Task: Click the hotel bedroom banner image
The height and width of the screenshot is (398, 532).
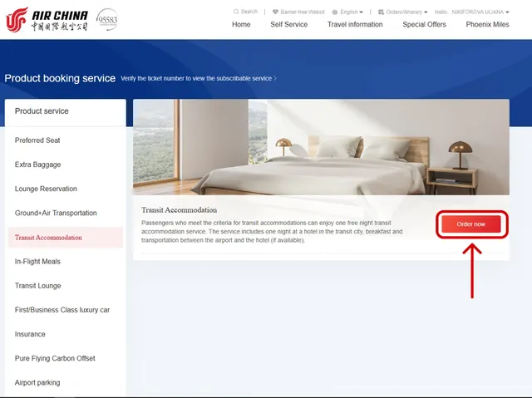Action: pyautogui.click(x=321, y=147)
